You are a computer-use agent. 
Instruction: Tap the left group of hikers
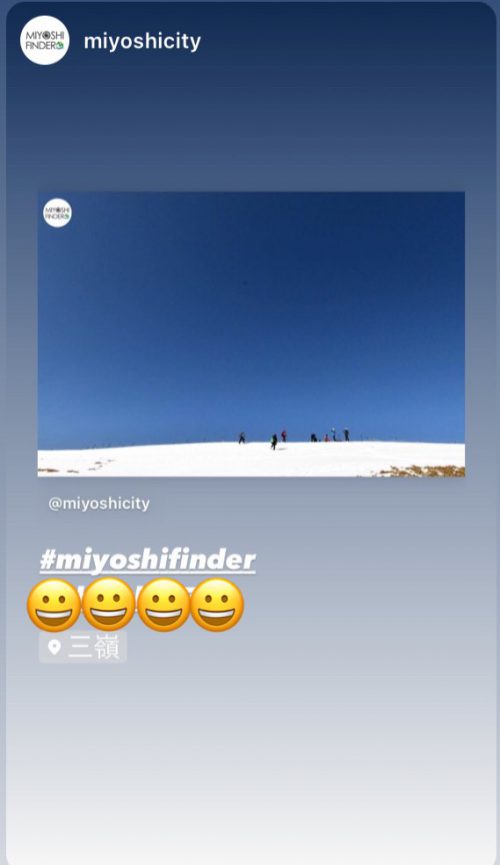tap(263, 439)
